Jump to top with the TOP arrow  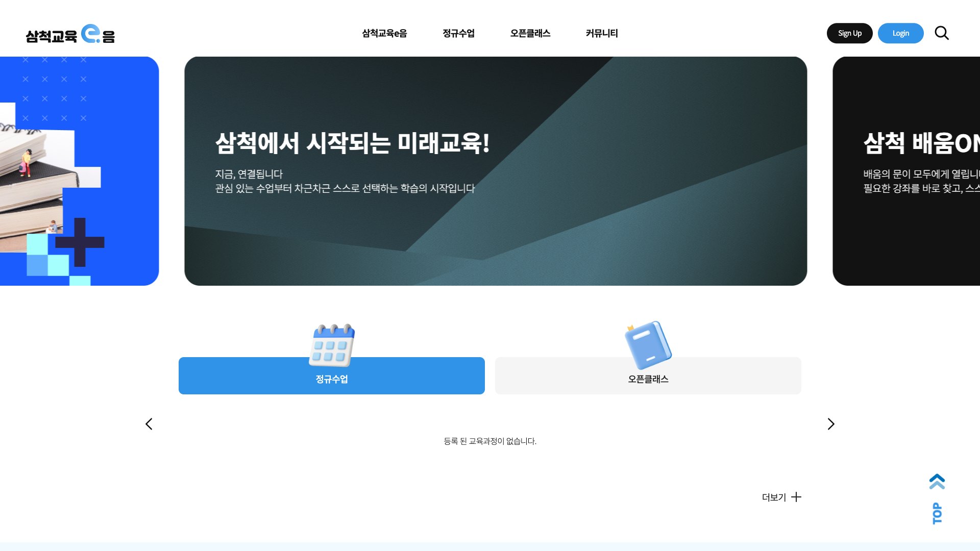coord(937,499)
